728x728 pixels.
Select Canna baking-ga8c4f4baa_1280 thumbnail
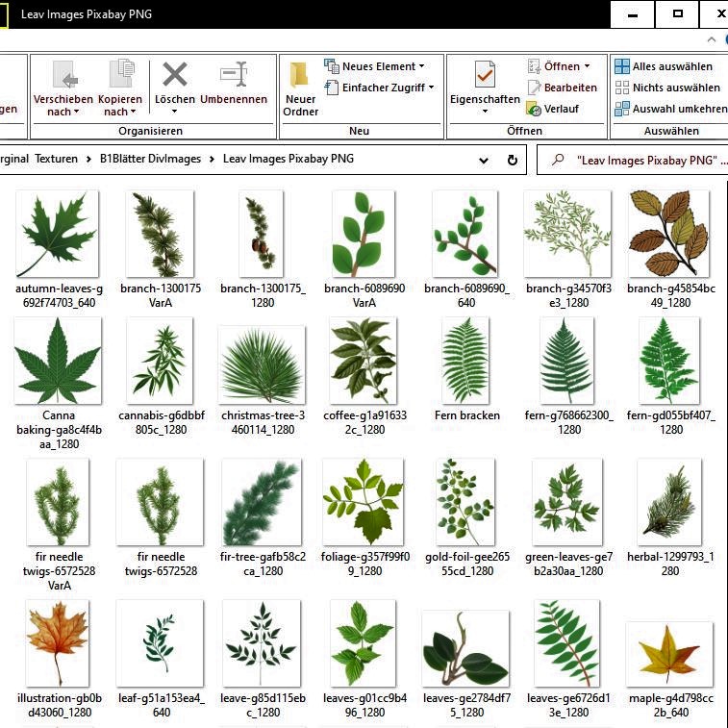[58, 361]
